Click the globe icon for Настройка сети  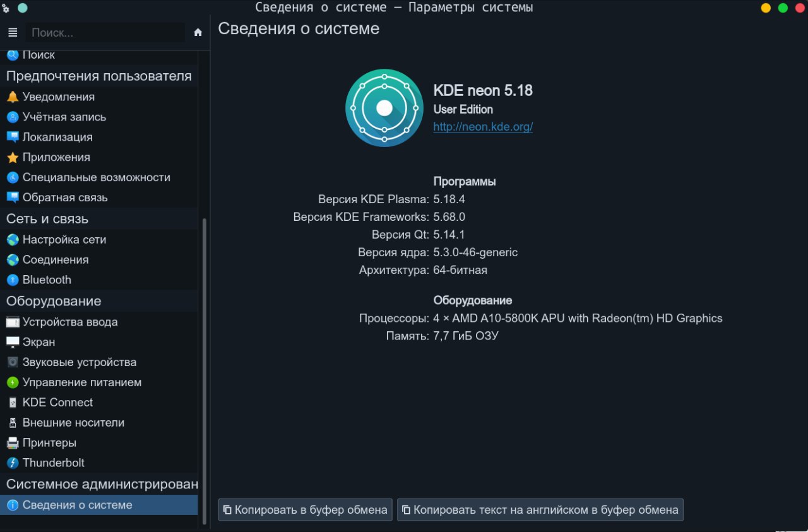(13, 239)
